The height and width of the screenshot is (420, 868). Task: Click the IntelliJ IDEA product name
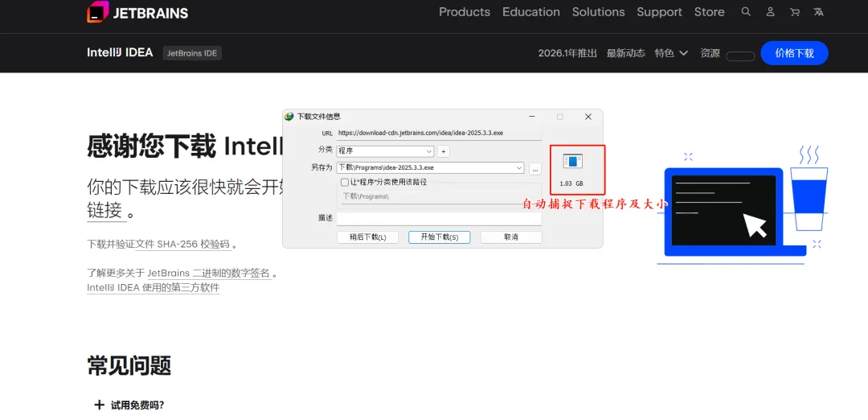120,52
